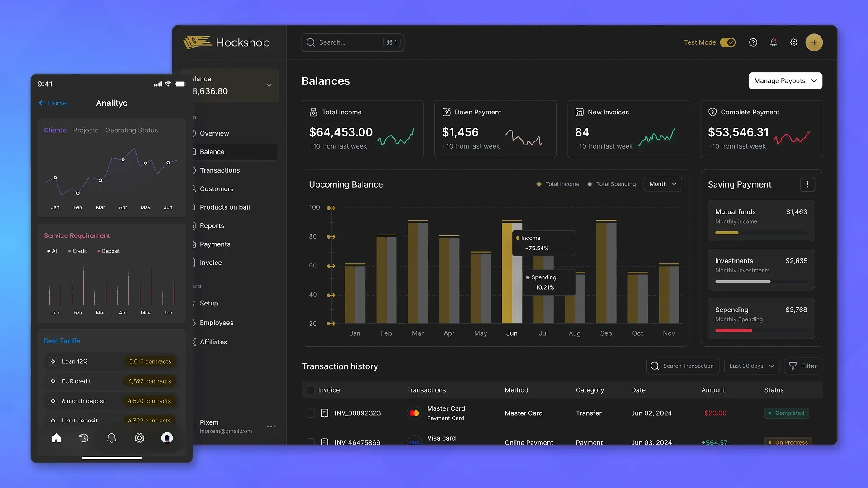Toggle Test Mode switch off
Image resolution: width=868 pixels, height=488 pixels.
pos(728,42)
